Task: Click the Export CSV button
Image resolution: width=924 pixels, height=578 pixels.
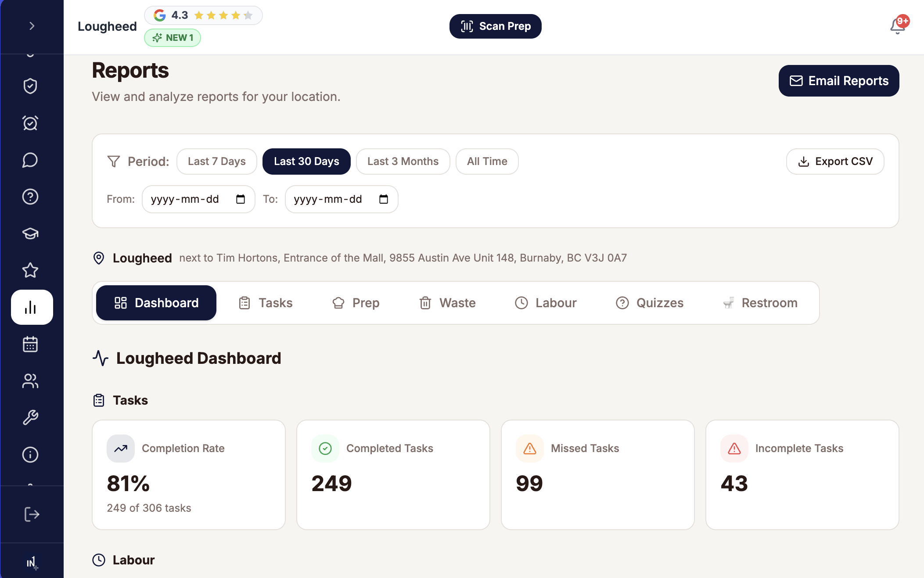Action: click(835, 162)
